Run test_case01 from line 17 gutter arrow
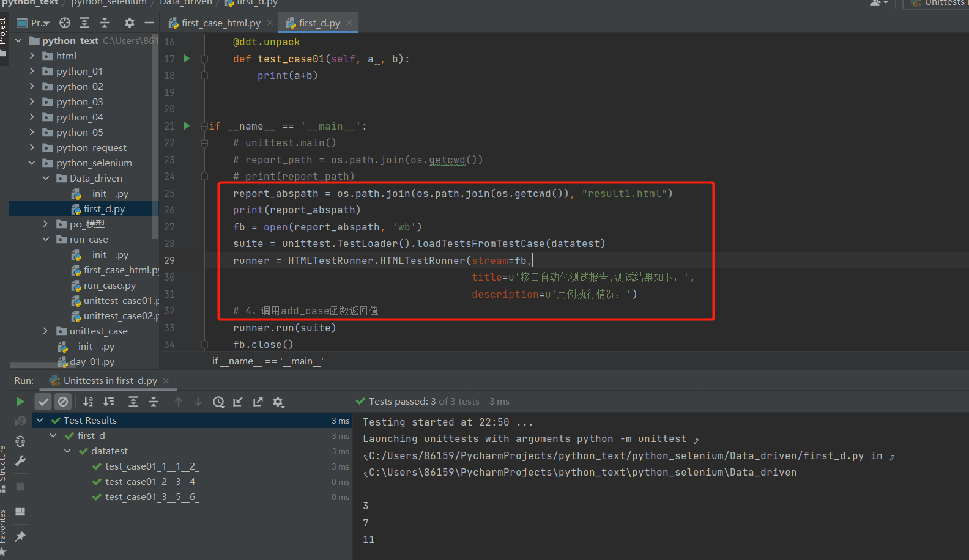The height and width of the screenshot is (560, 969). [187, 59]
